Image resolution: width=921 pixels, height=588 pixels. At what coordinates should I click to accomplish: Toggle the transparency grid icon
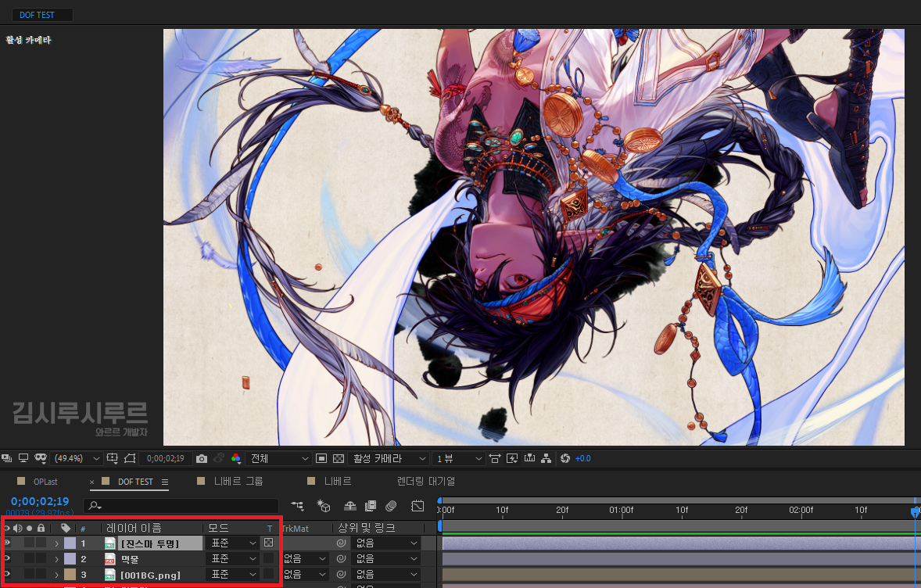click(x=339, y=458)
